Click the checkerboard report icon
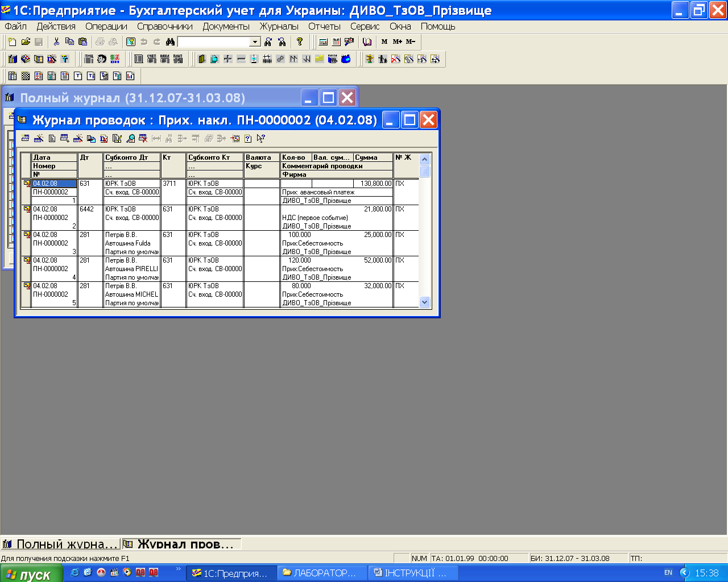 tap(26, 76)
